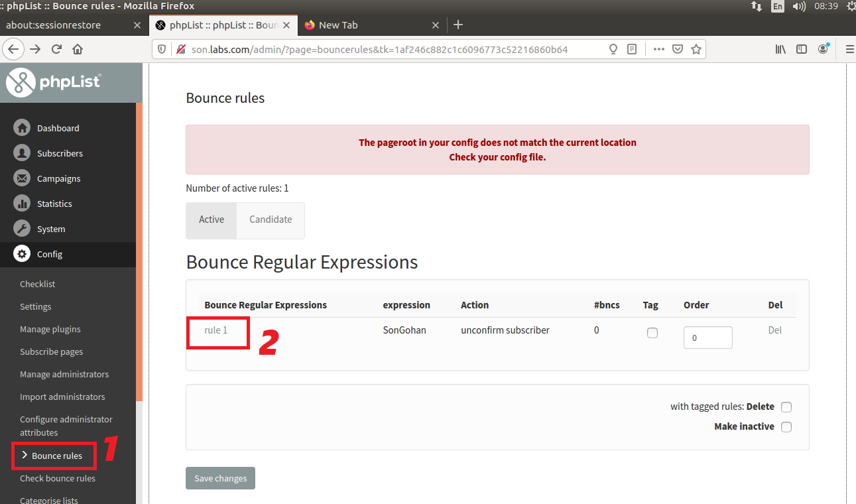Click the System arrow icon in sidebar
856x504 pixels.
[x=21, y=228]
